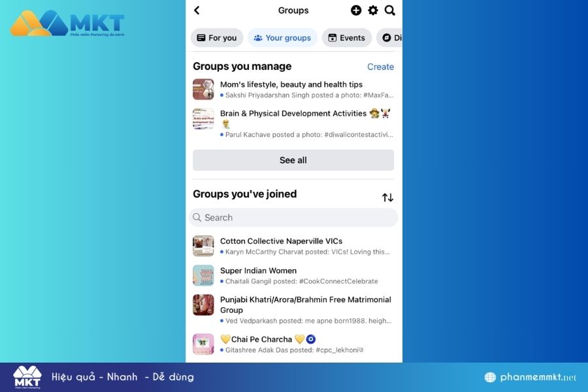
Task: Click the Create link for managed groups
Action: [x=380, y=67]
